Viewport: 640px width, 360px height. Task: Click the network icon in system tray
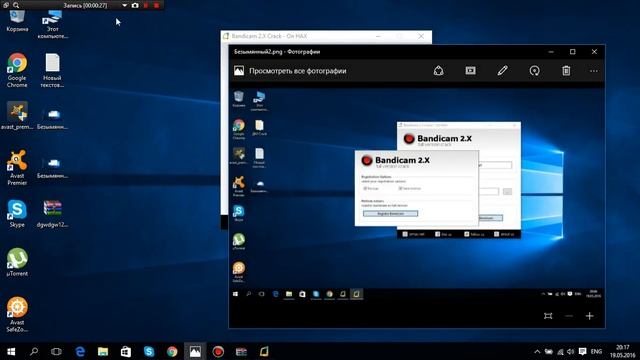pos(560,351)
